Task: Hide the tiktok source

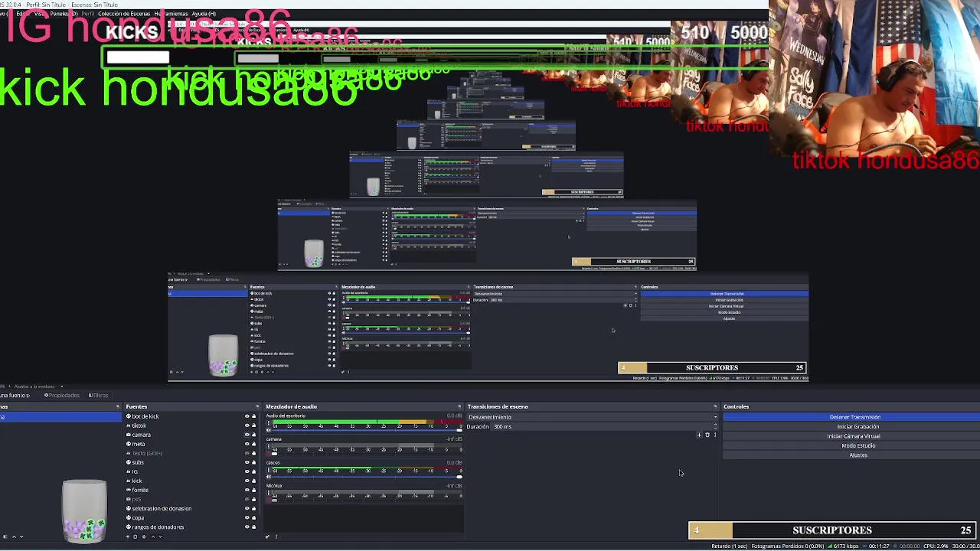Action: (247, 425)
